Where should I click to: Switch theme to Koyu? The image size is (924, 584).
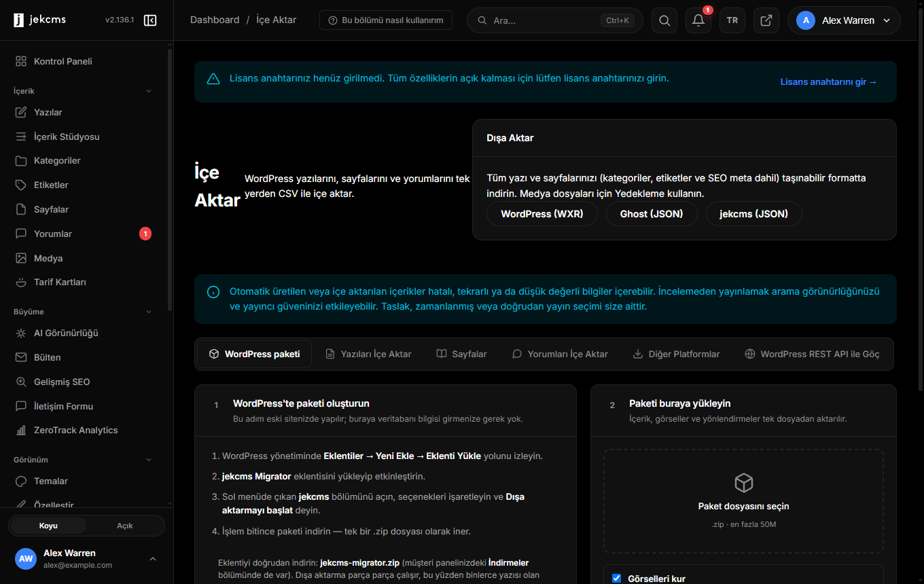[48, 526]
